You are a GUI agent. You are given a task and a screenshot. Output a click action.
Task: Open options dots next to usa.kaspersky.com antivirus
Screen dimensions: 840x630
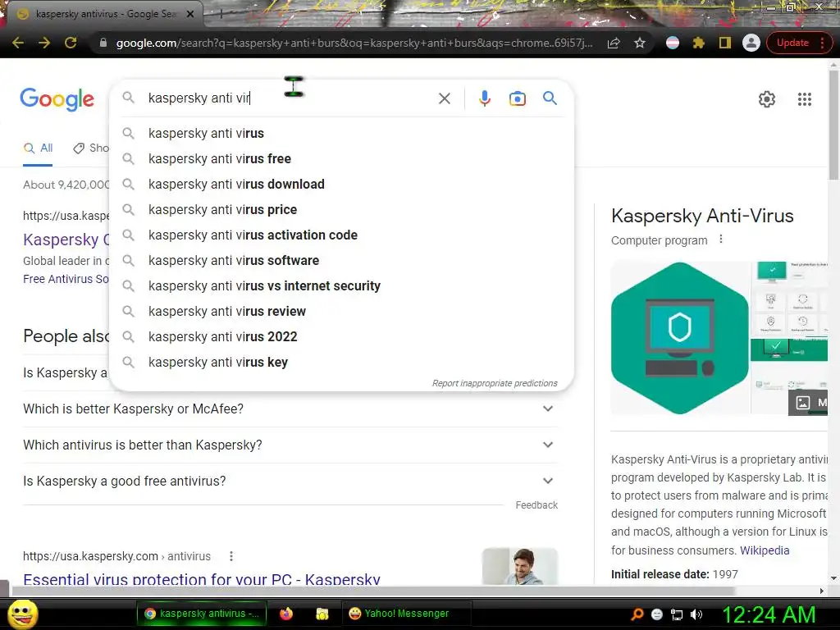pos(231,556)
